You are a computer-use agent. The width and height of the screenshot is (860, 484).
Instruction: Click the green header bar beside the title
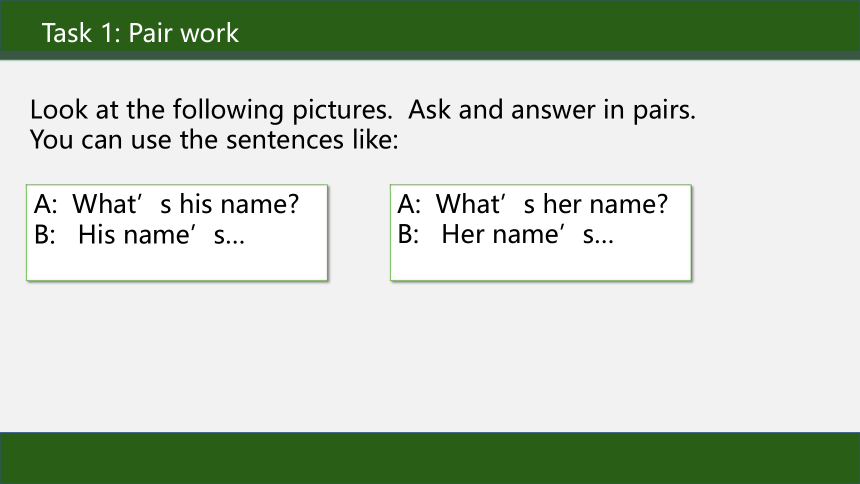[x=548, y=26]
